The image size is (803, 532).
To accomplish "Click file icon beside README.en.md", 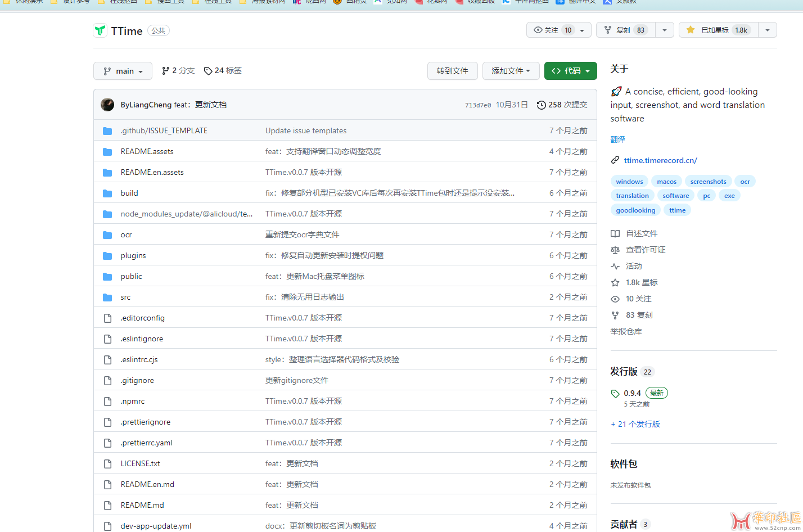I will click(x=107, y=485).
